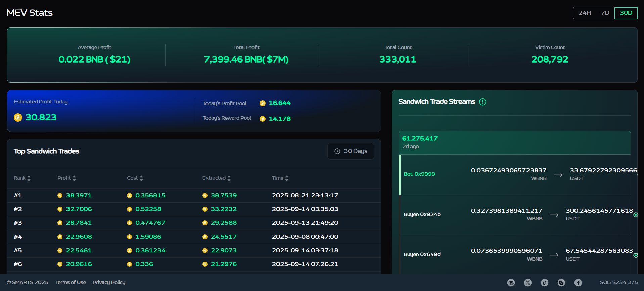Viewport: 644px width, 291px height.
Task: Click the clock icon in 30 Days button
Action: click(x=337, y=151)
